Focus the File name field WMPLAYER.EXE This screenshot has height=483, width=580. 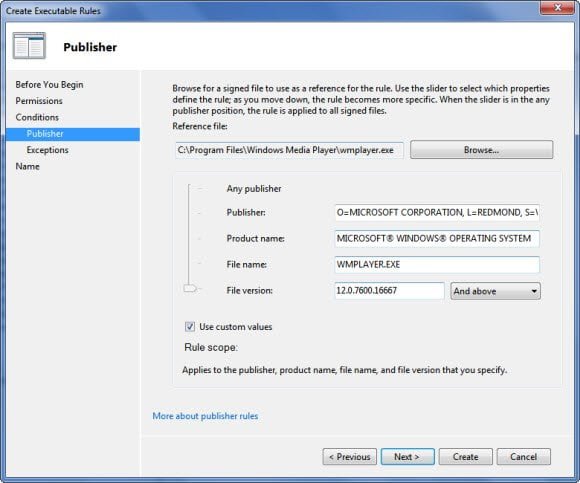point(437,264)
